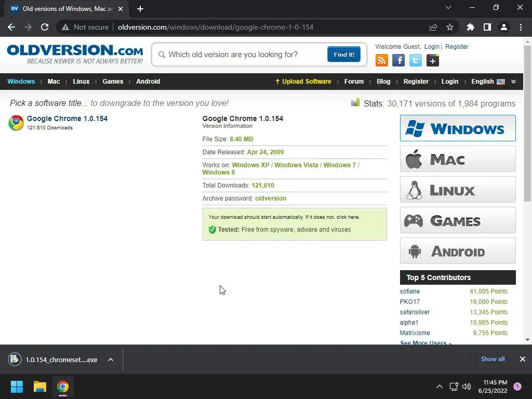Click the RSS feed icon
Viewport: 532px width, 399px height.
point(382,61)
